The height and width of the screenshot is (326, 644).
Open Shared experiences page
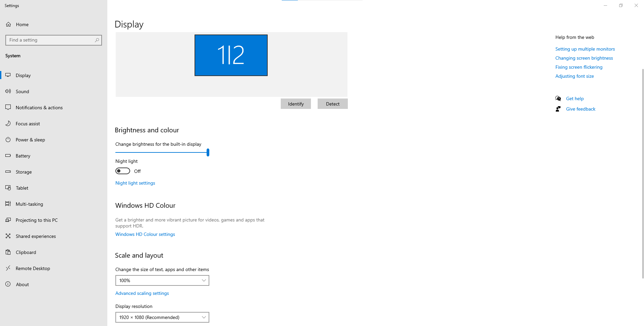pyautogui.click(x=54, y=236)
